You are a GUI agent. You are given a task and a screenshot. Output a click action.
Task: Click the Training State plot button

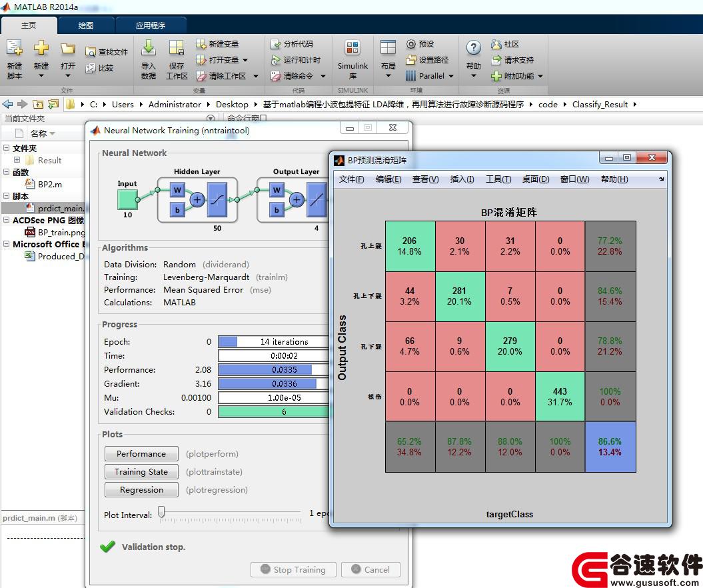[141, 471]
